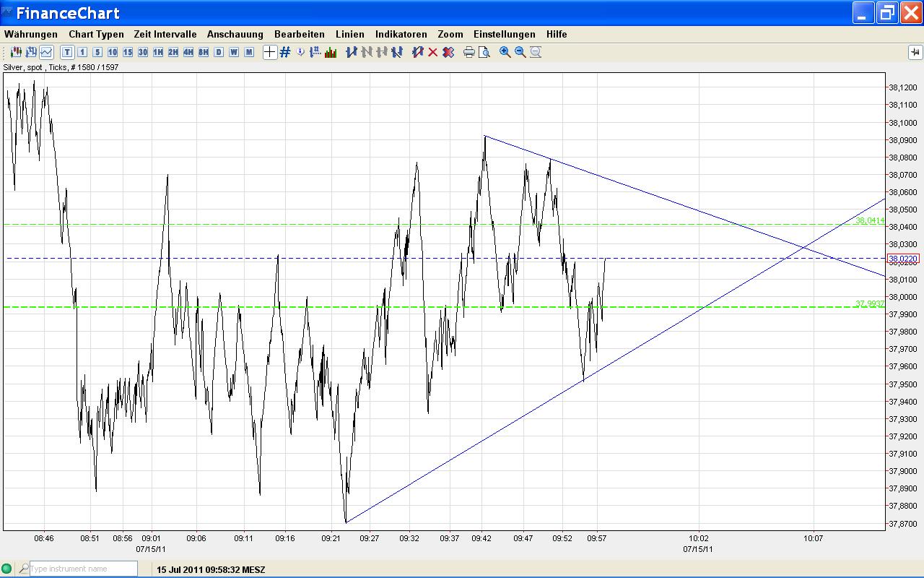Select the 30 minute interval
924x578 pixels.
pyautogui.click(x=143, y=52)
